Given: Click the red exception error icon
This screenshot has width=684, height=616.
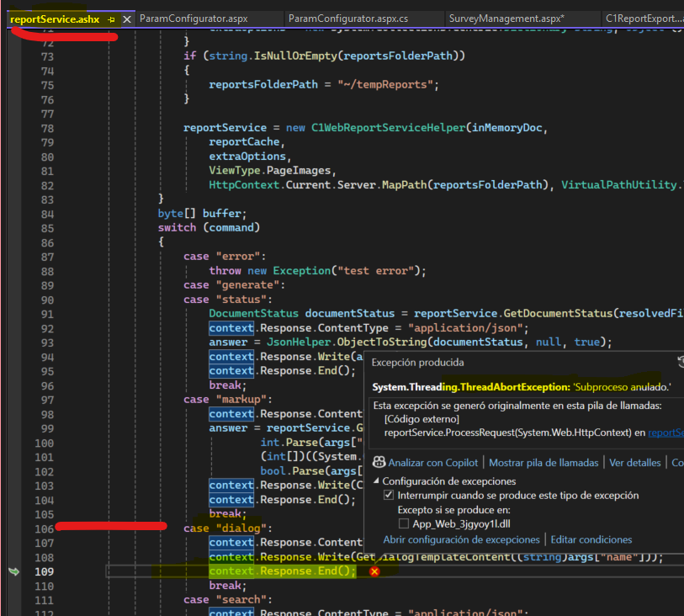Looking at the screenshot, I should tap(374, 571).
